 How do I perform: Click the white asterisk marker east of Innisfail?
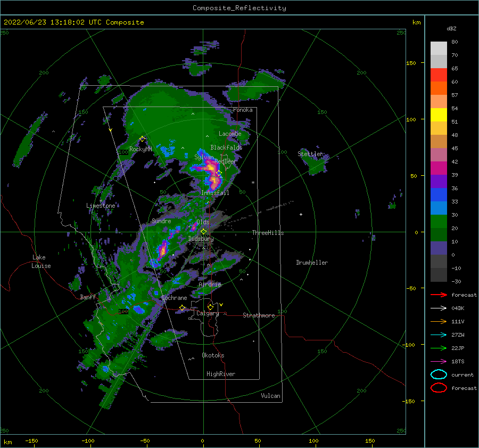coord(253,183)
